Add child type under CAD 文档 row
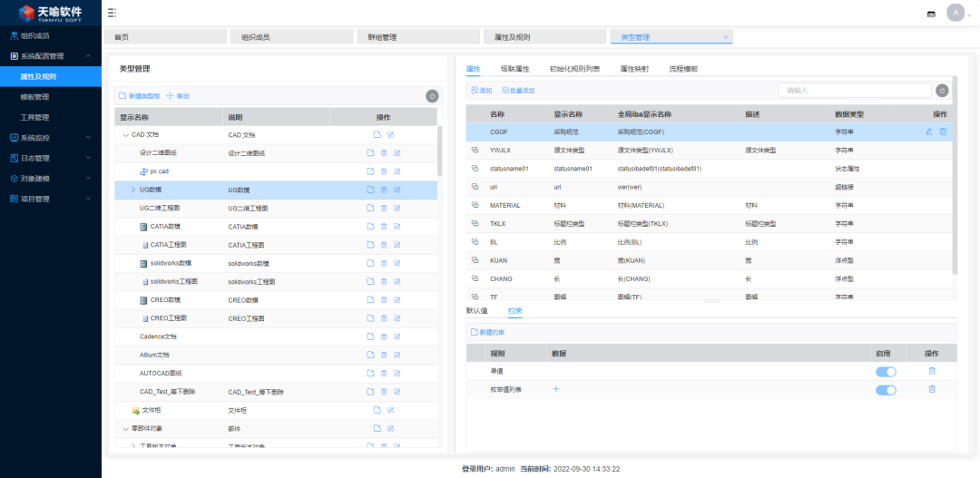The width and height of the screenshot is (980, 478). [x=377, y=134]
